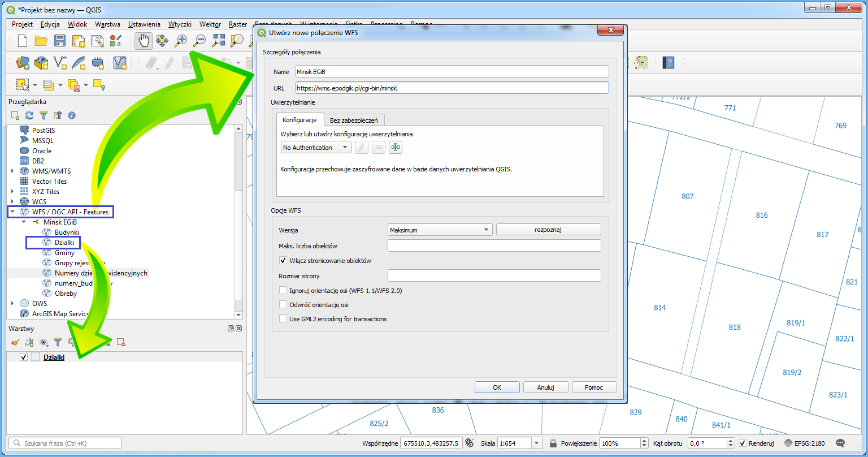The height and width of the screenshot is (457, 868).
Task: Click the rozpoznaj button
Action: click(x=548, y=230)
